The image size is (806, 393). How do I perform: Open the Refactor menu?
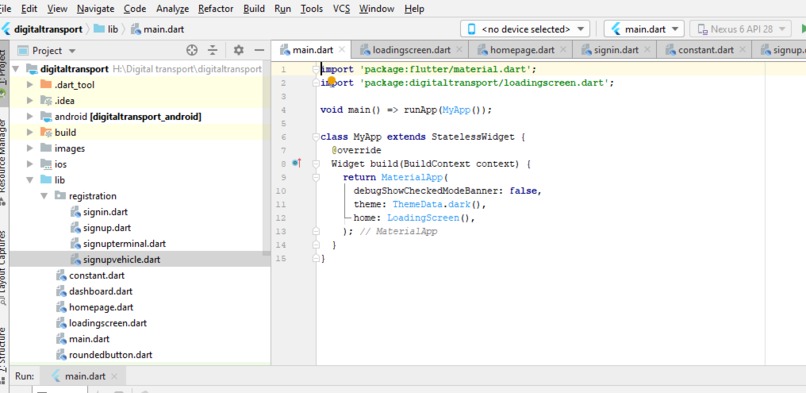point(215,9)
